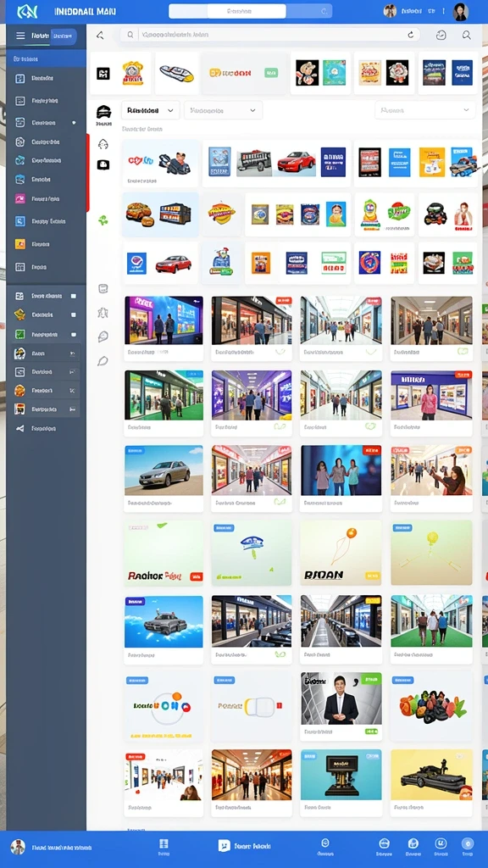Open the hamburger menu in the sidebar header
The height and width of the screenshot is (868, 488).
pyautogui.click(x=20, y=36)
